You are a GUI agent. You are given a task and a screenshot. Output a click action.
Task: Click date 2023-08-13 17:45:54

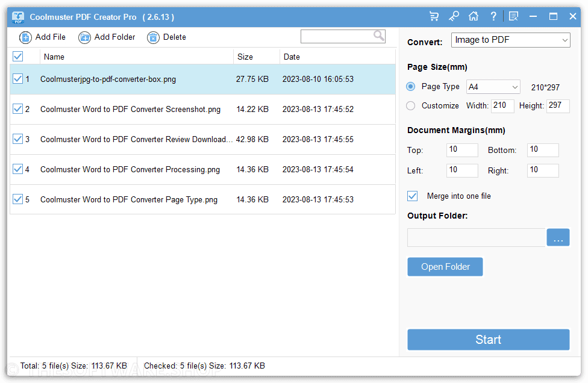point(317,169)
